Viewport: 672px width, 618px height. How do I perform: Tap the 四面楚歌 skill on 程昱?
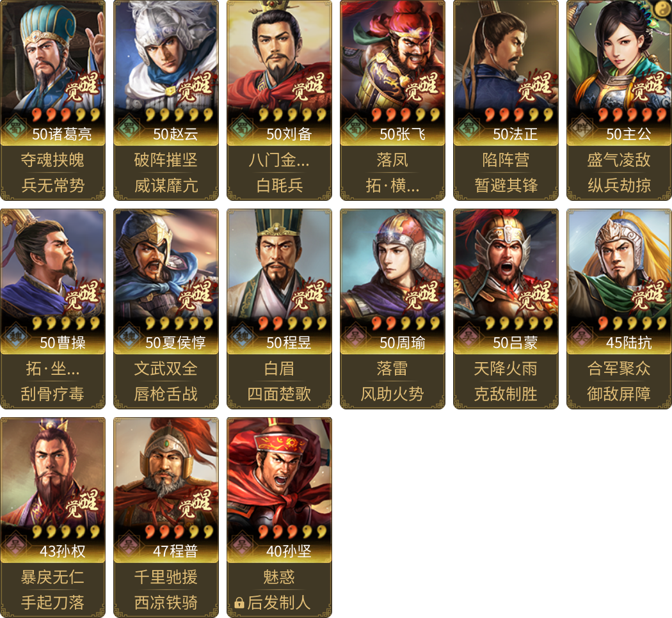tap(279, 394)
